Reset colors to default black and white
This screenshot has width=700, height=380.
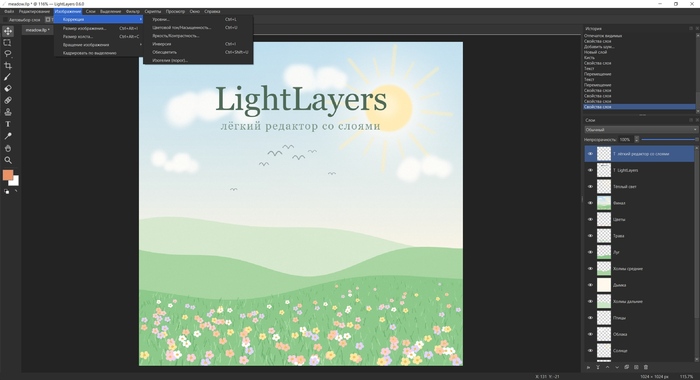tap(6, 192)
